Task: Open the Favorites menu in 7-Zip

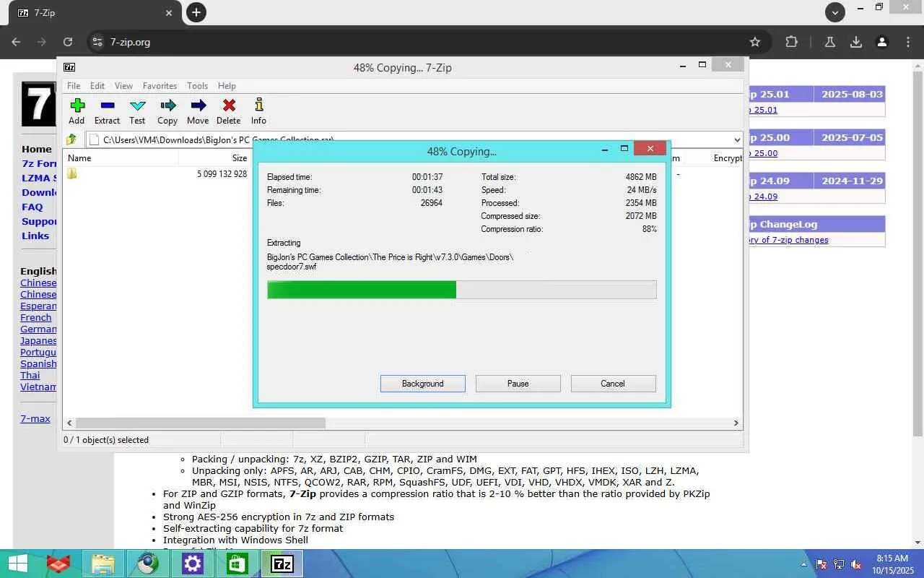Action: tap(160, 85)
